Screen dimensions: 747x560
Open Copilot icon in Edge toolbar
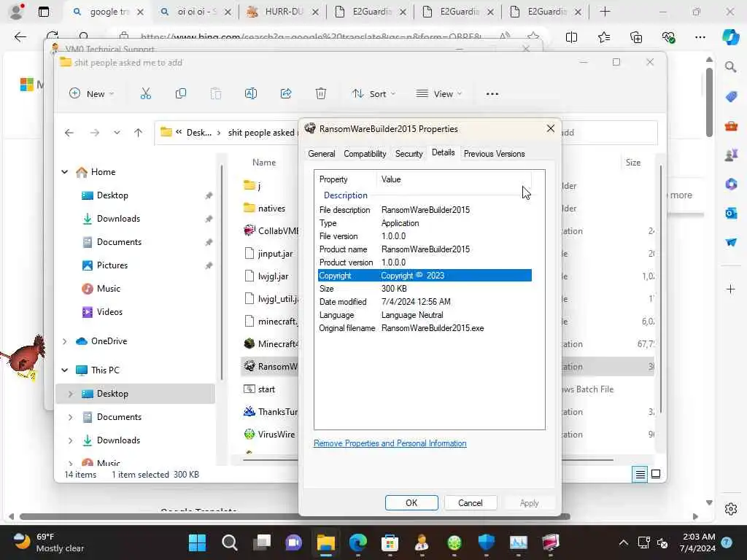pos(730,37)
